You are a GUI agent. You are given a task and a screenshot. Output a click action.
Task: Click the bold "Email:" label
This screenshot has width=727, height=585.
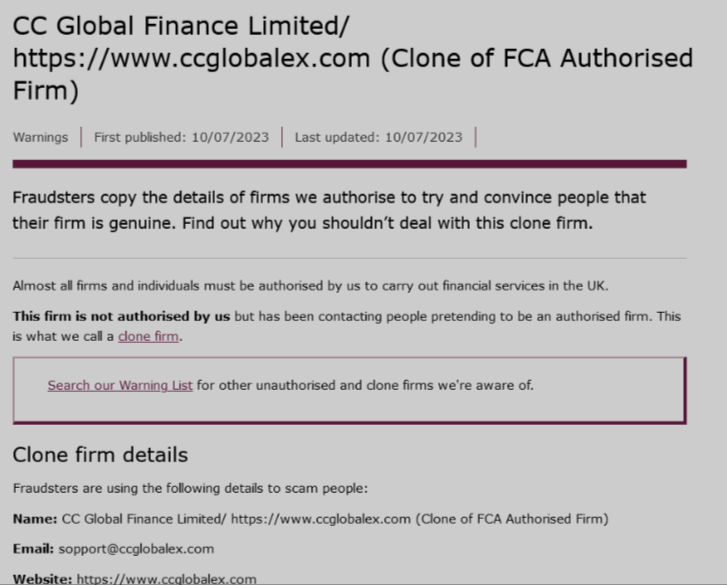[x=34, y=549]
